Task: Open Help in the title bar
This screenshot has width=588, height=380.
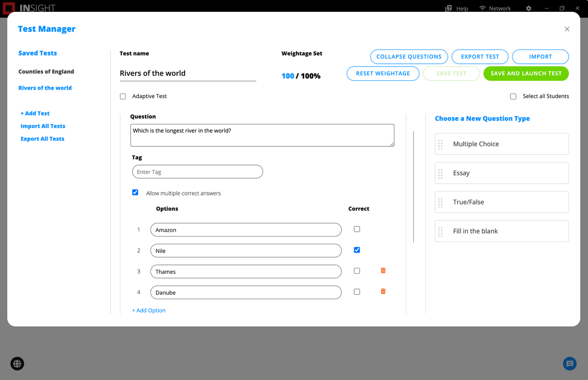Action: coord(457,8)
